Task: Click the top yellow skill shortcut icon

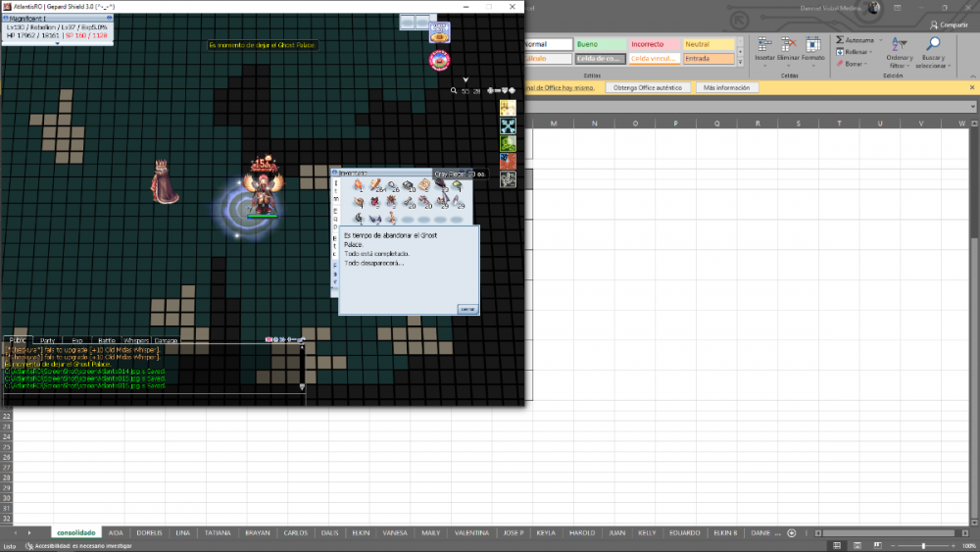Action: (508, 108)
